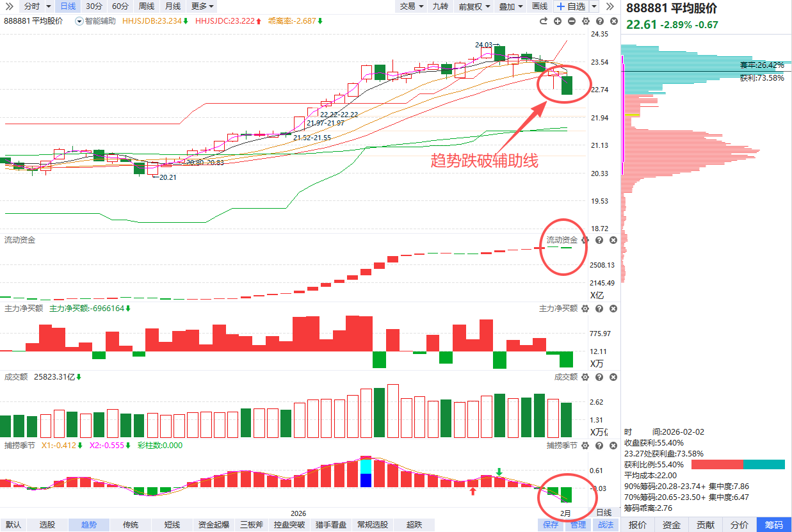Select the 趋势 bottom template tab
792x532 pixels.
(88, 525)
